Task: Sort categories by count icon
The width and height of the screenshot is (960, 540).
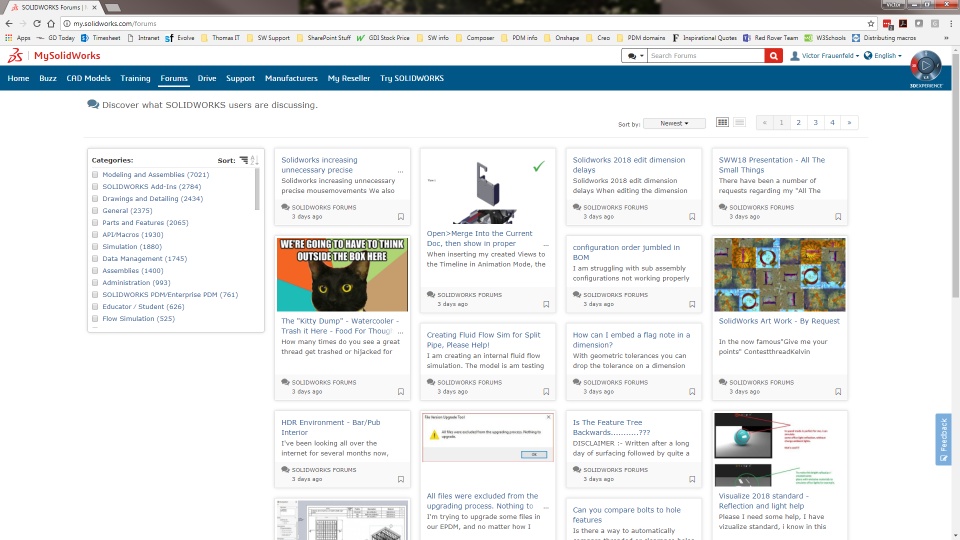Action: 244,160
